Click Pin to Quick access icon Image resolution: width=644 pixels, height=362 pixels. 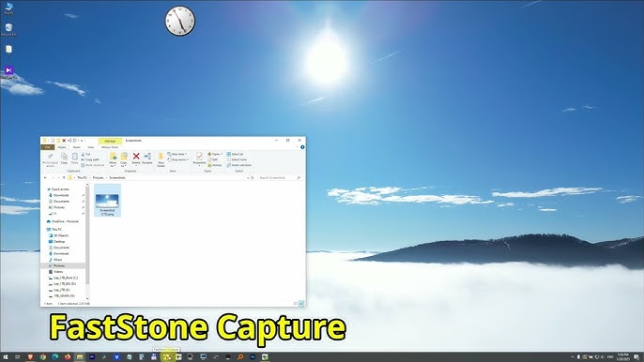[50, 159]
